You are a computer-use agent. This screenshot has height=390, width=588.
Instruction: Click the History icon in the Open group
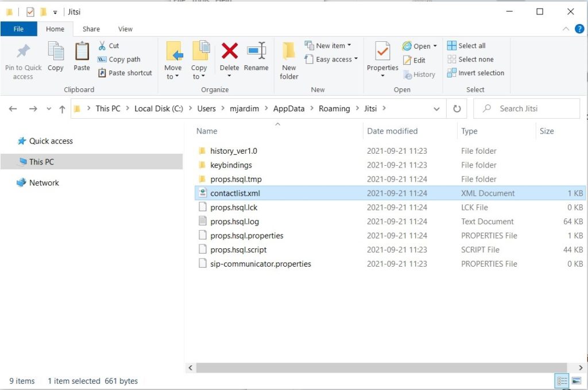click(419, 74)
